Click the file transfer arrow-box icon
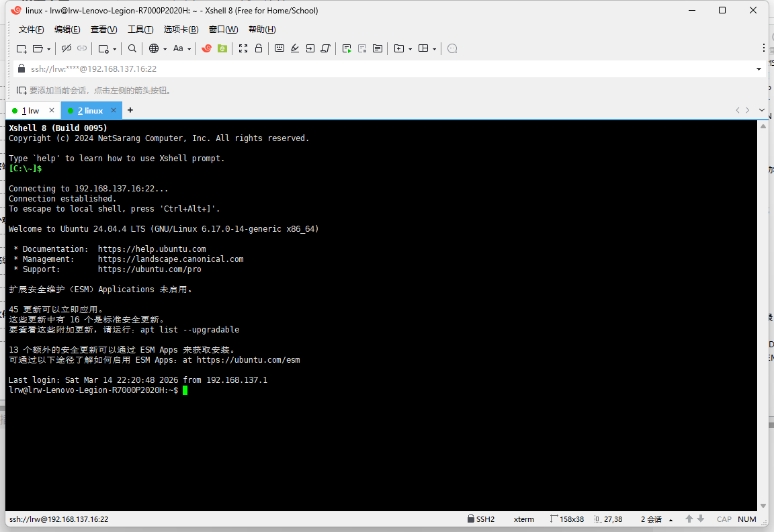This screenshot has width=774, height=532. pyautogui.click(x=310, y=48)
